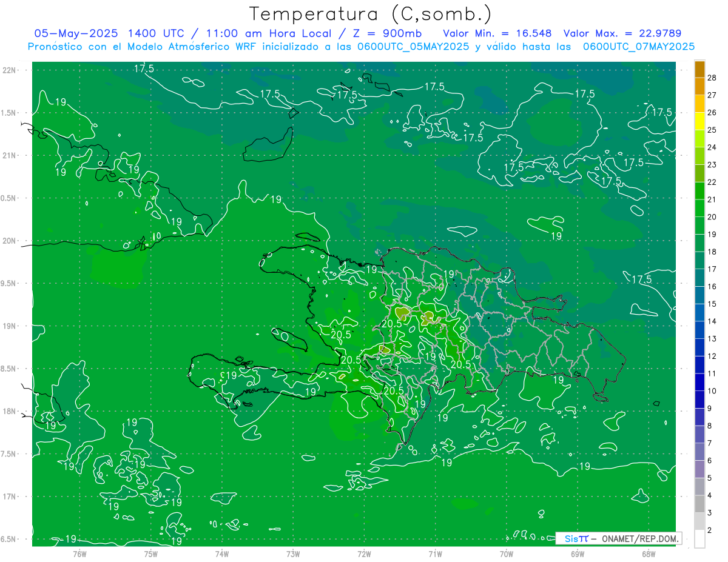Click the "6" color bar label
Image resolution: width=728 pixels, height=562 pixels.
(710, 461)
